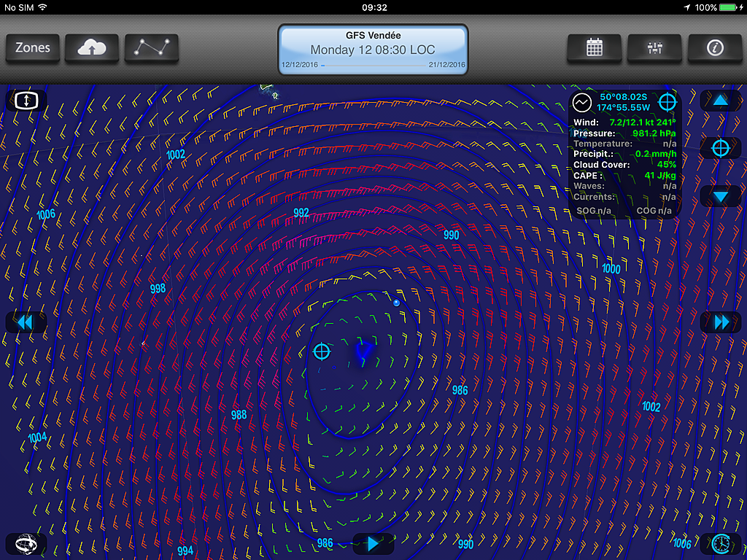Tap the up triangle arrow
Image resolution: width=747 pixels, height=560 pixels.
point(721,101)
